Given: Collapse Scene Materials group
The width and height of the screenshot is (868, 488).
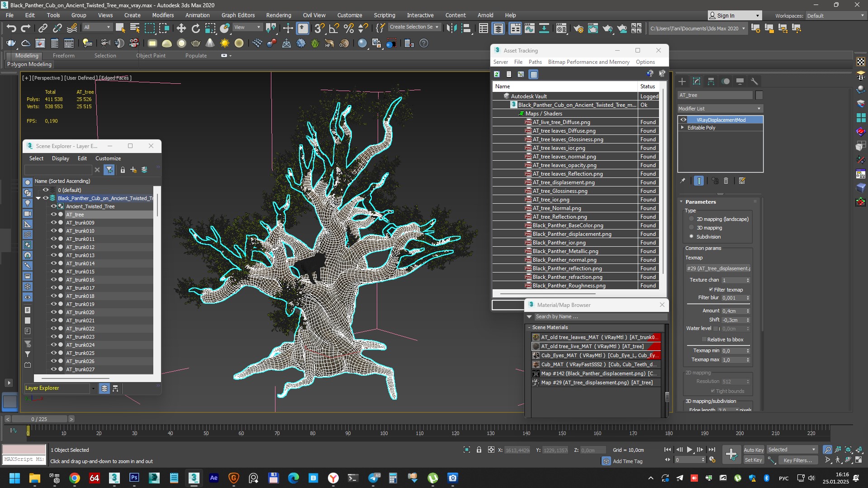Looking at the screenshot, I should coord(529,327).
